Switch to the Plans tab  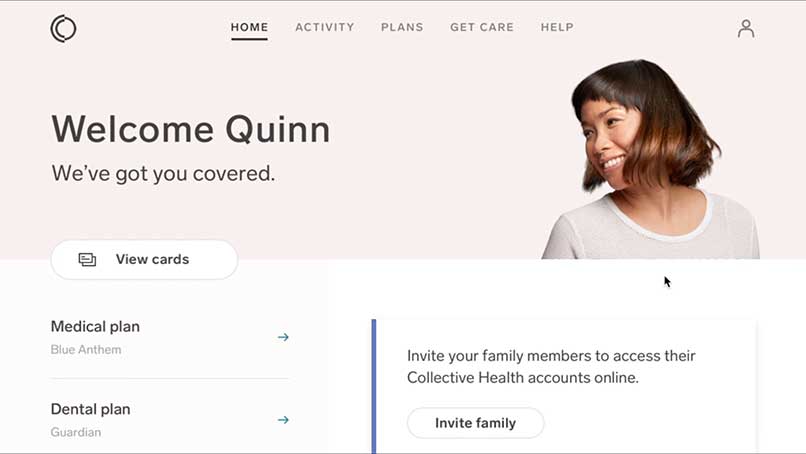pyautogui.click(x=402, y=27)
